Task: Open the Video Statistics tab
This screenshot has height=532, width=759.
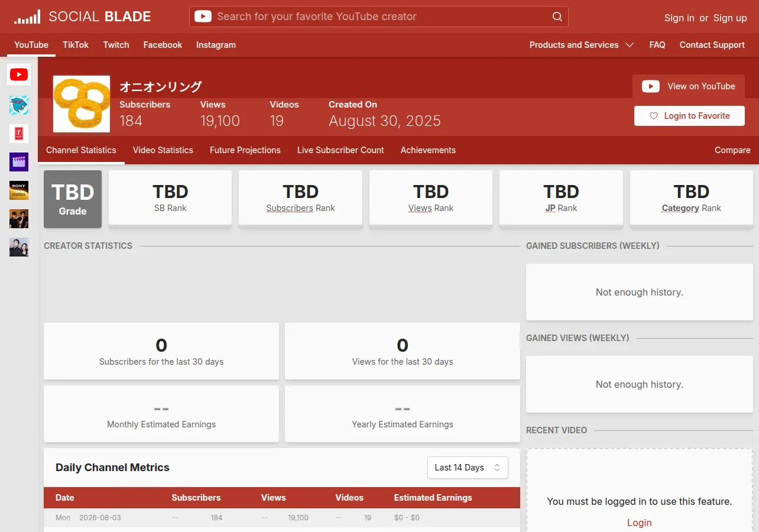Action: [163, 150]
